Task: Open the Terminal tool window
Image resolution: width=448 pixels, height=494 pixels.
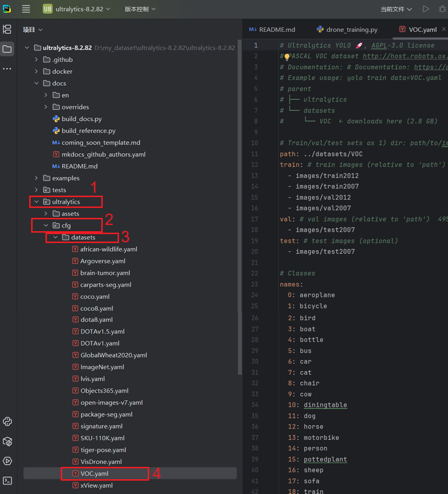Action: 7,481
